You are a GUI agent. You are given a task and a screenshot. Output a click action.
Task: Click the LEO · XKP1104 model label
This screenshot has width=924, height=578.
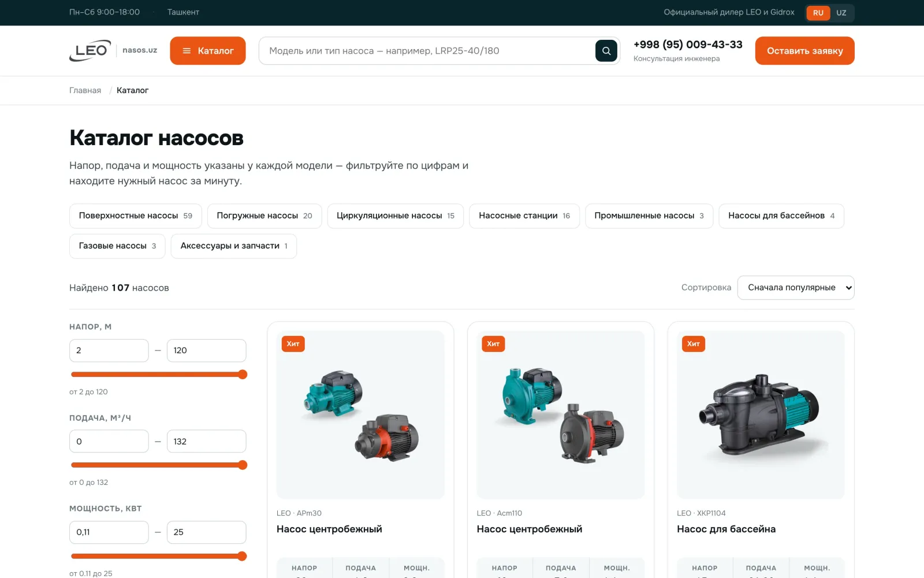click(701, 513)
